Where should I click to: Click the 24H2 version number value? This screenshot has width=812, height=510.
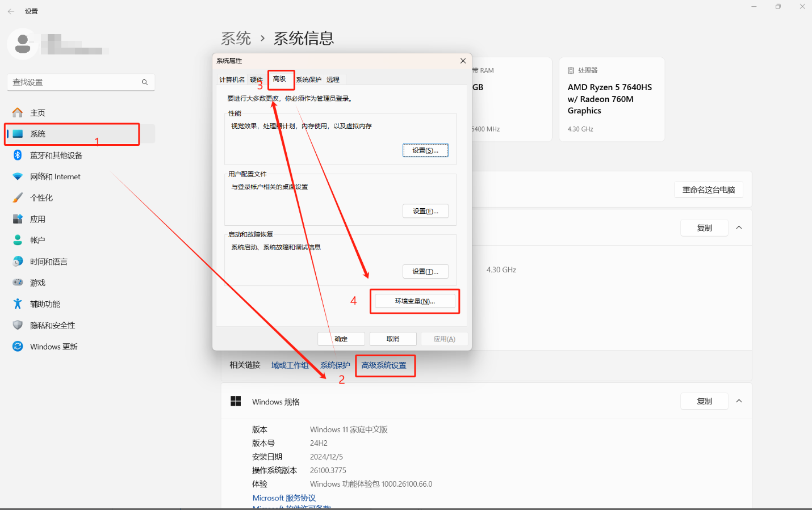pos(319,443)
